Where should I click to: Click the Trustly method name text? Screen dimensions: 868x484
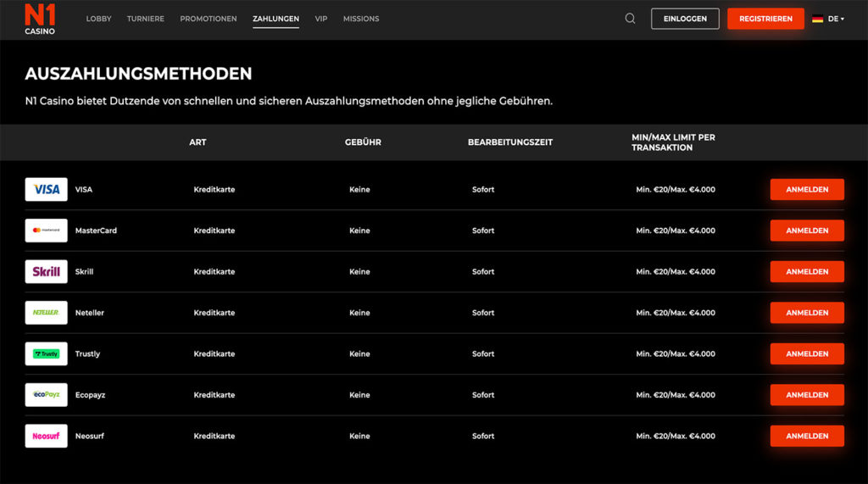tap(87, 353)
